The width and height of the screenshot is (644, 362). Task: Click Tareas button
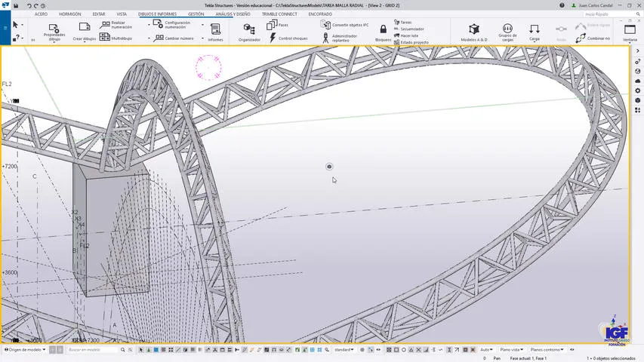point(403,22)
